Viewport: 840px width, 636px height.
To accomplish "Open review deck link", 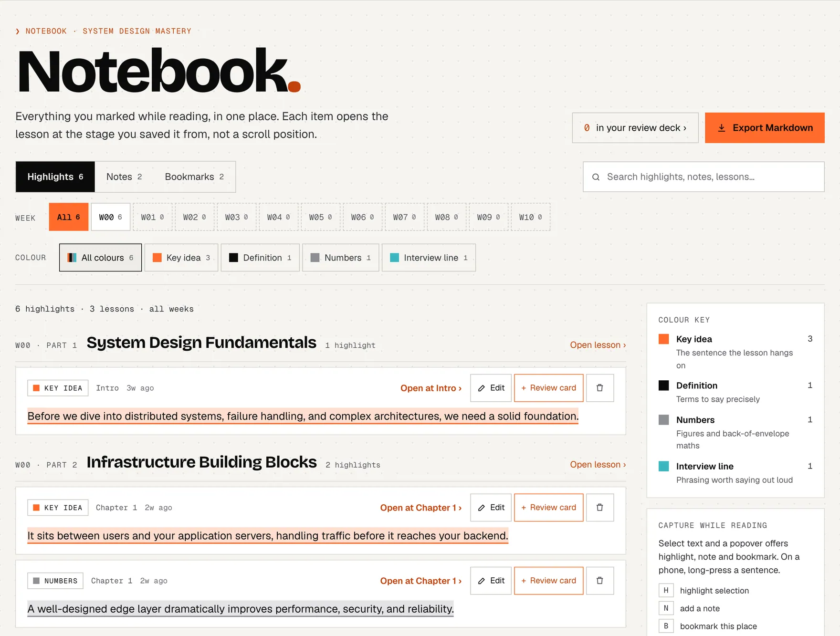I will (x=635, y=128).
